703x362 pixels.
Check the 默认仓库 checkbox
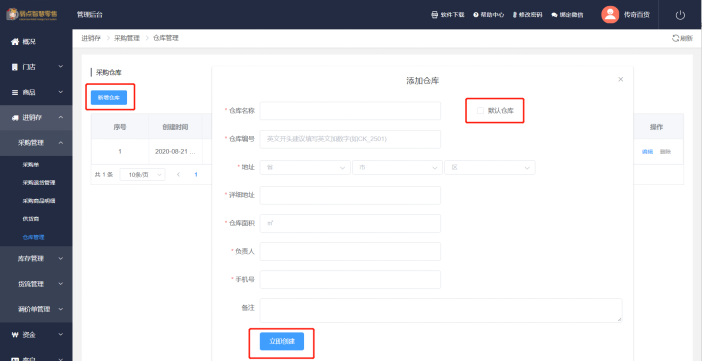480,110
